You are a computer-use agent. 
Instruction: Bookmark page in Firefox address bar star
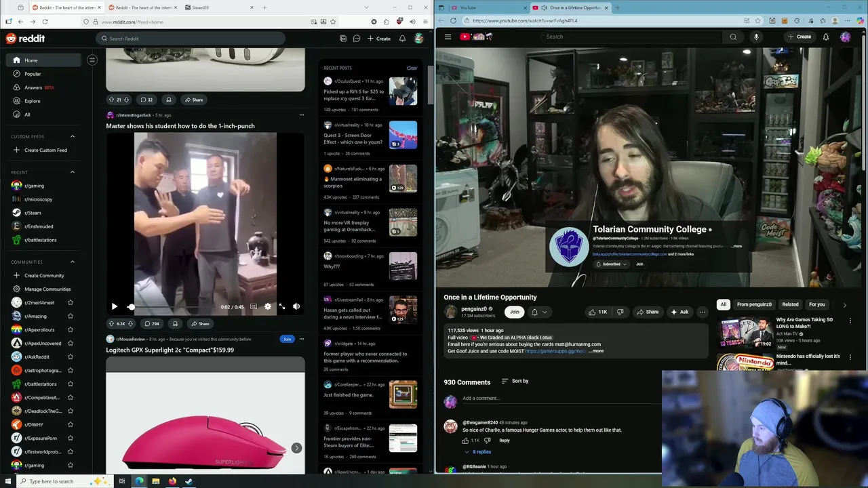coord(332,22)
